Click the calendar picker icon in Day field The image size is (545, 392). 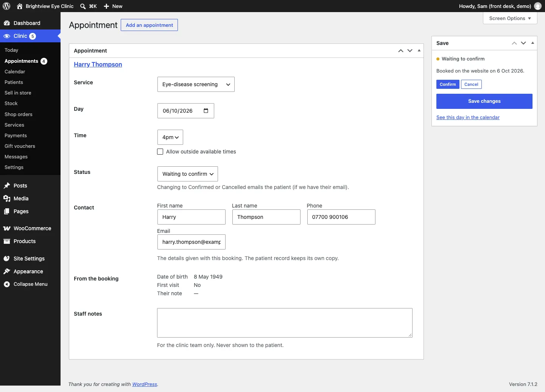point(206,111)
